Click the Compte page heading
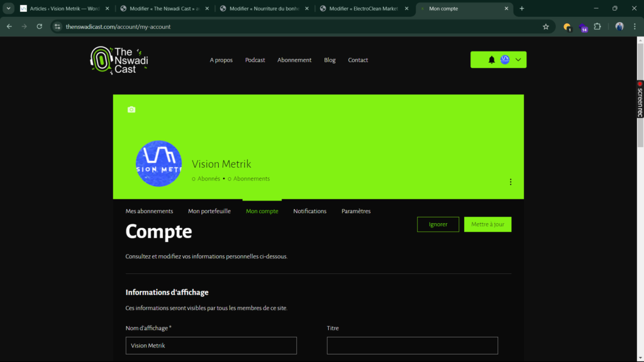 click(x=158, y=231)
